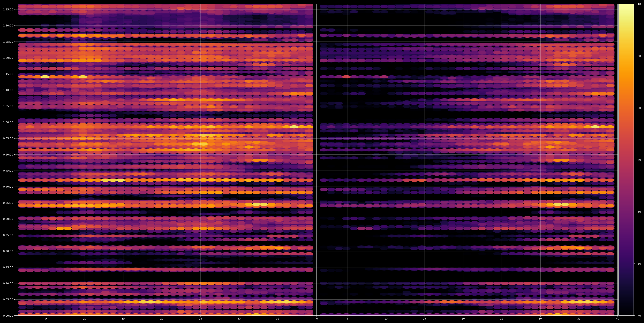Image resolution: width=644 pixels, height=323 pixels.
Task: Select the 0:20:00 y-axis label
Action: pos(8,251)
